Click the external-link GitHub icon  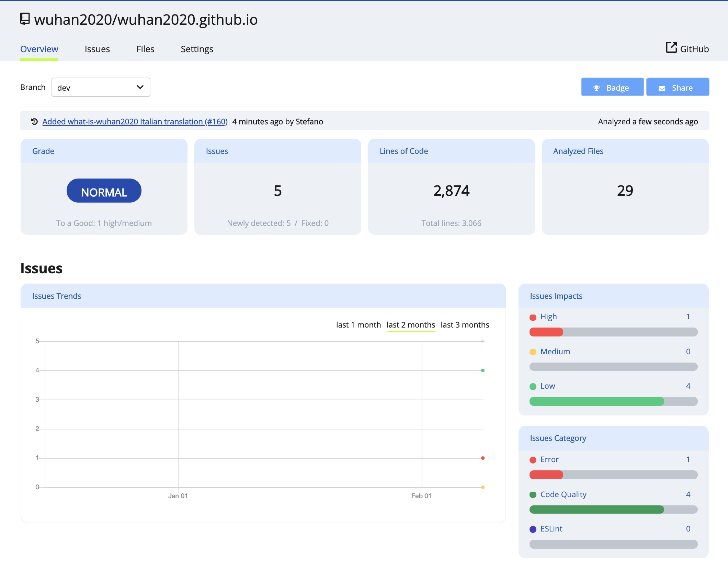pyautogui.click(x=671, y=48)
